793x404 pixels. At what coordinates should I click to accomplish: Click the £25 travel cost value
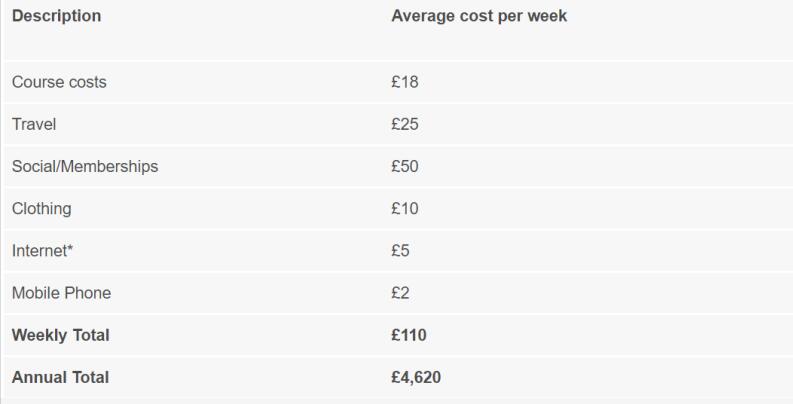(404, 124)
